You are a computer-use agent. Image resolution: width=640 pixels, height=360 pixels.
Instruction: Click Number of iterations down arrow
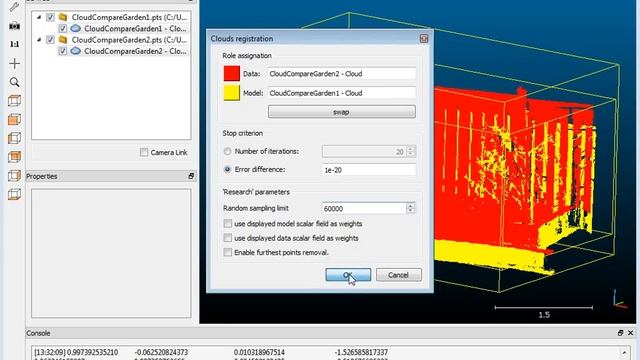tap(411, 154)
